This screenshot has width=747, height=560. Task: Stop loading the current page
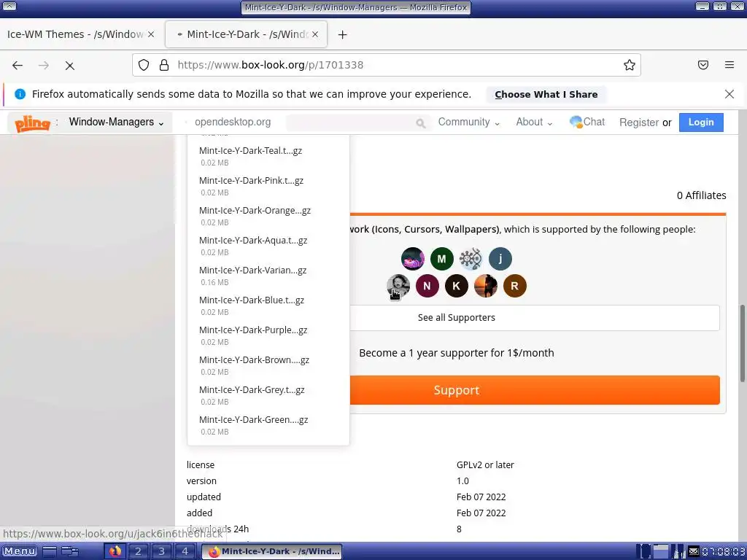point(69,65)
